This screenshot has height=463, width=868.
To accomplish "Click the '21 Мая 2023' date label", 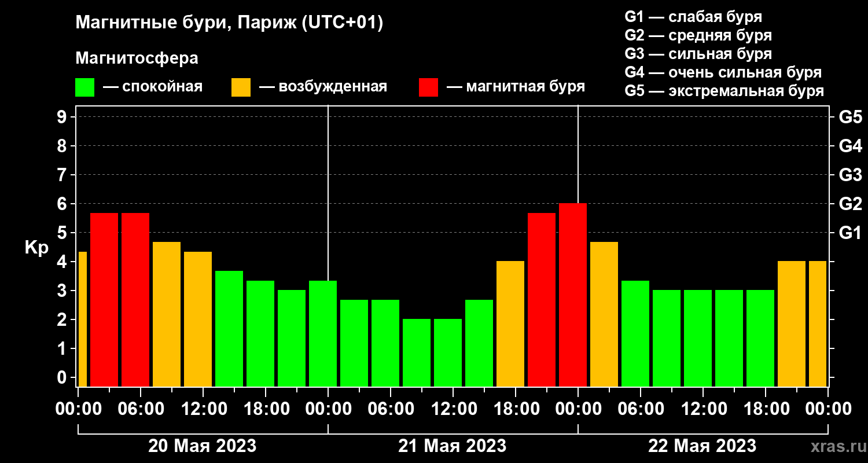I will click(452, 446).
